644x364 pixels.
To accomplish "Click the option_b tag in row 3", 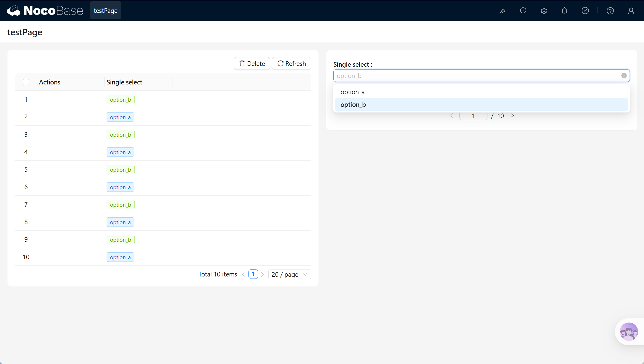I will pyautogui.click(x=121, y=135).
